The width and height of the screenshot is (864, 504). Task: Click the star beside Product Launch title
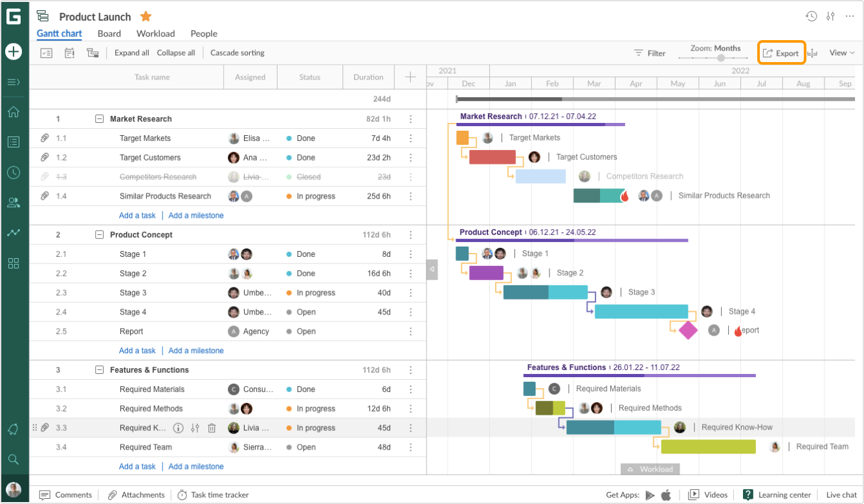pyautogui.click(x=146, y=16)
